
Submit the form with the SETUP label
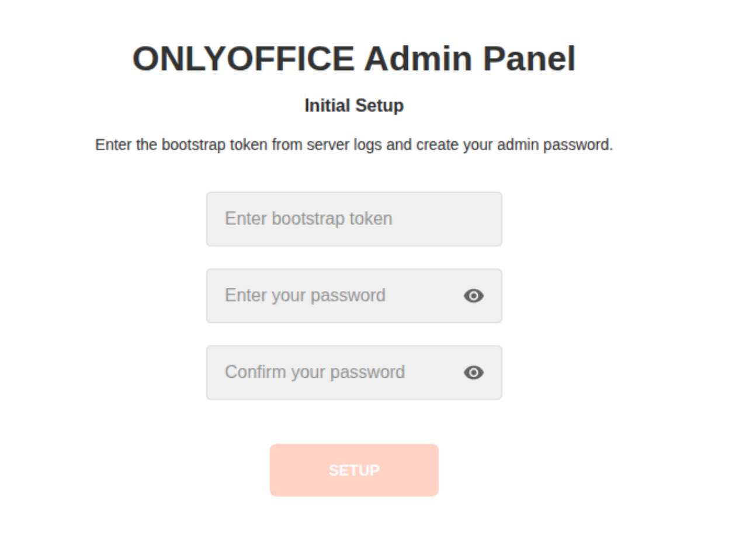click(x=353, y=470)
